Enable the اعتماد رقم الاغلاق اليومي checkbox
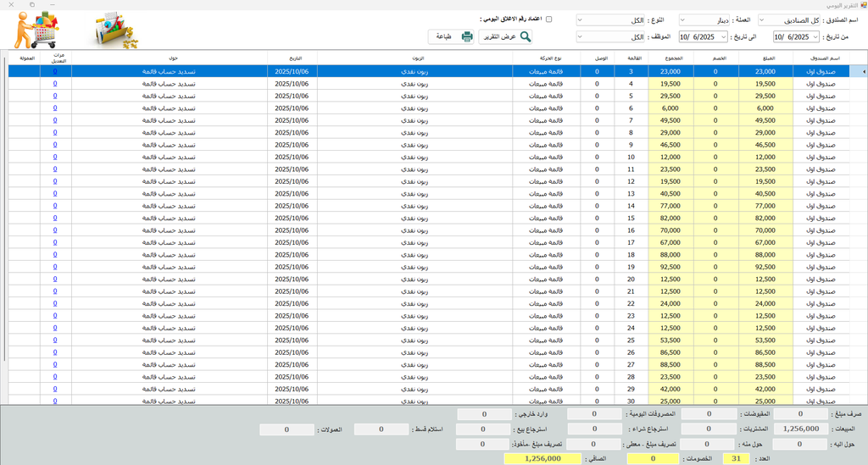Screen dimensions: 868x465 pos(548,19)
